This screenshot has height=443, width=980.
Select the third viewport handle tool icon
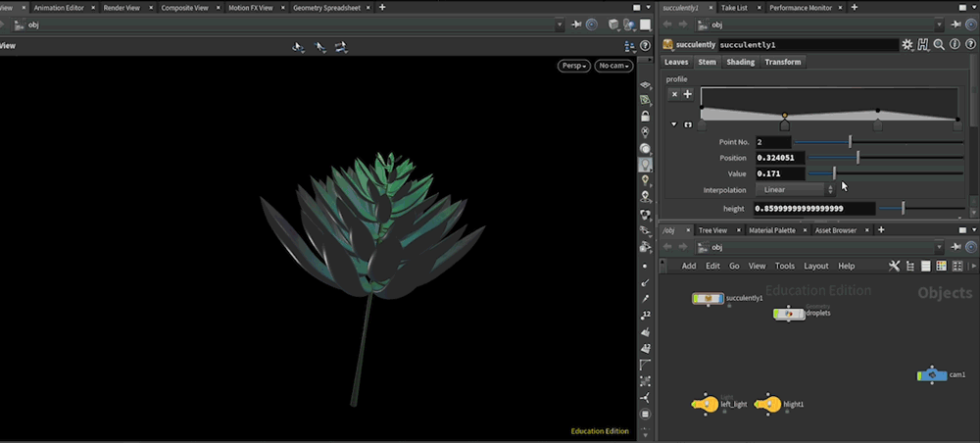pyautogui.click(x=341, y=47)
